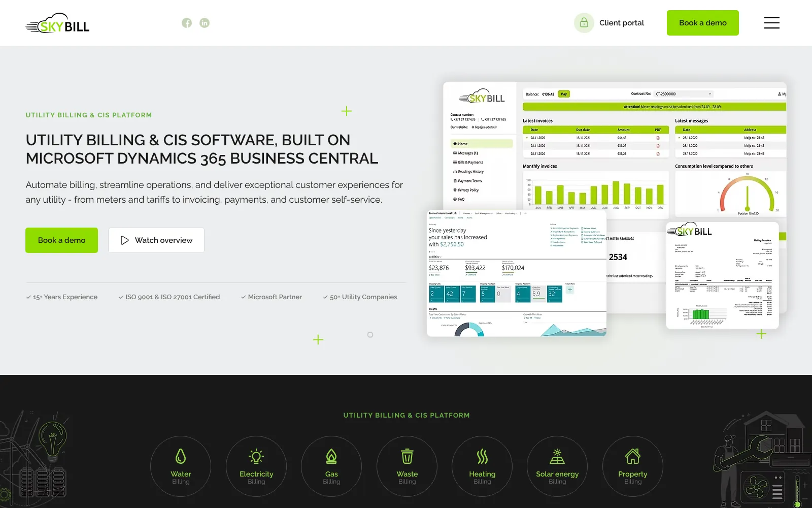Screen dimensions: 812x508
Task: Open the Client portal link
Action: tap(622, 23)
